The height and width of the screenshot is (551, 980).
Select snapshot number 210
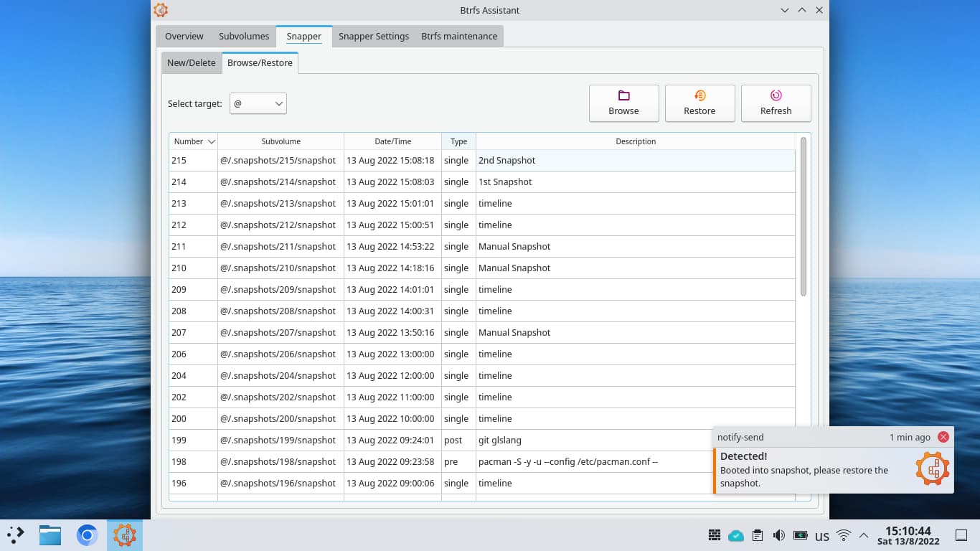pyautogui.click(x=194, y=268)
